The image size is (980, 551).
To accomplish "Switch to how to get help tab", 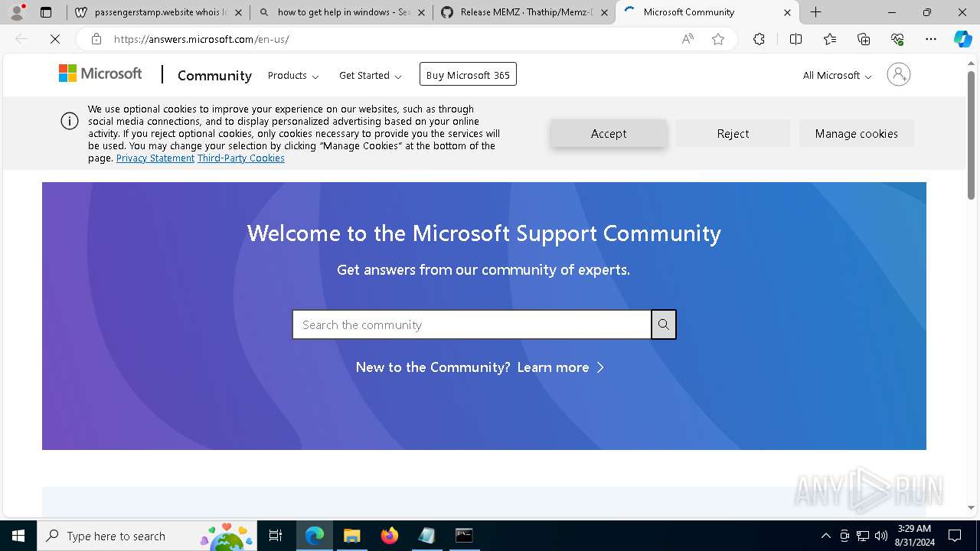I will pos(341,12).
